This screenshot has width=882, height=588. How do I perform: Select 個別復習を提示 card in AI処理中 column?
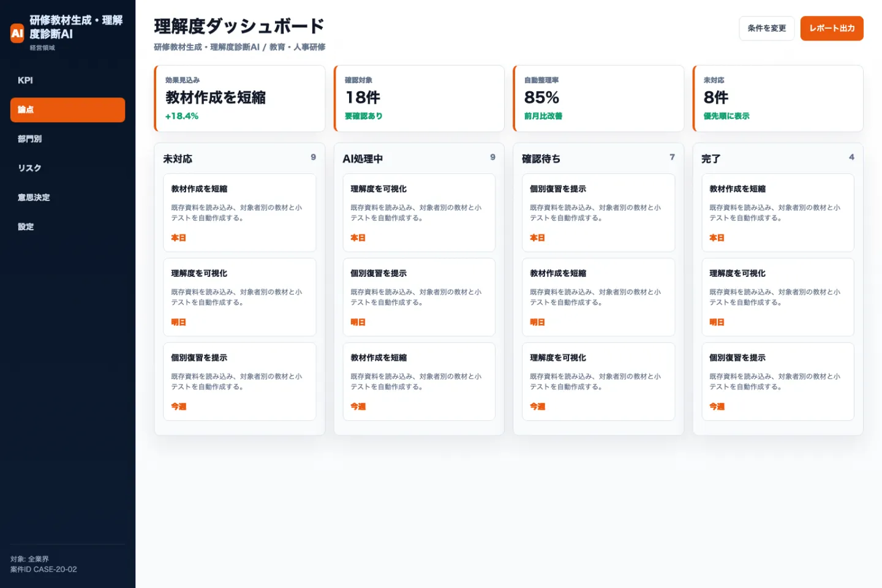(419, 297)
